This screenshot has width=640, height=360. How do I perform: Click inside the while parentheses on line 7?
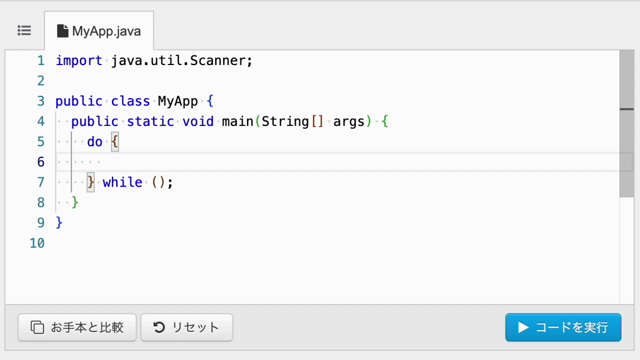(x=159, y=182)
